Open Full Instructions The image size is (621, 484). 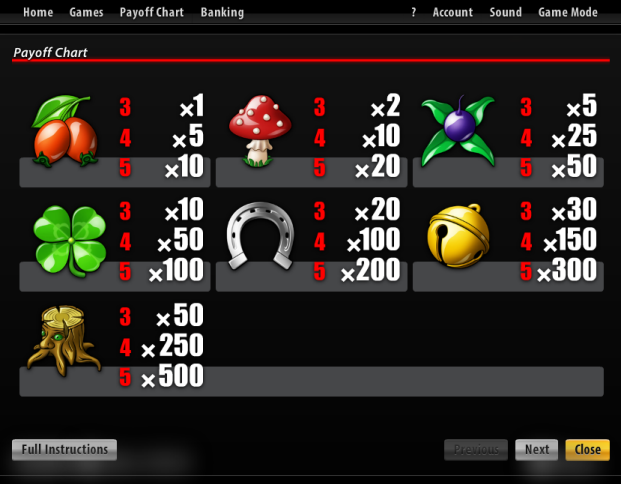point(65,450)
